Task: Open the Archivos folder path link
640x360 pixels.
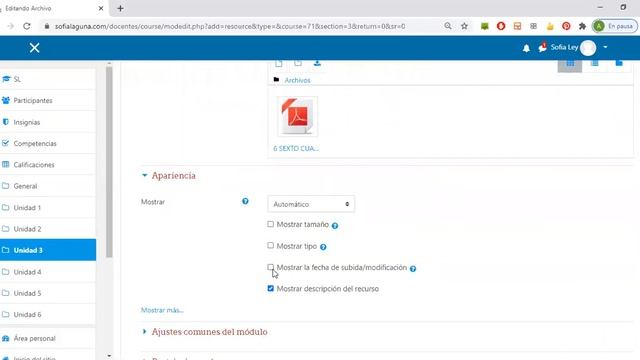Action: [x=297, y=80]
